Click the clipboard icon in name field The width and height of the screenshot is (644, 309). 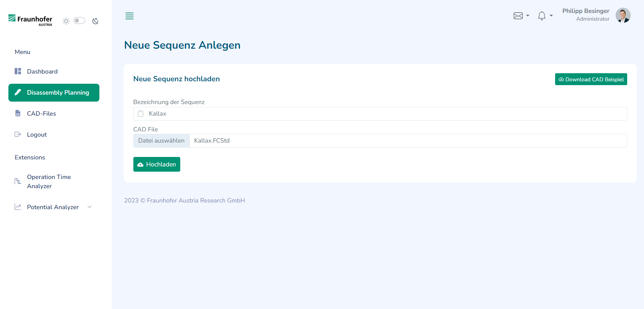click(141, 114)
